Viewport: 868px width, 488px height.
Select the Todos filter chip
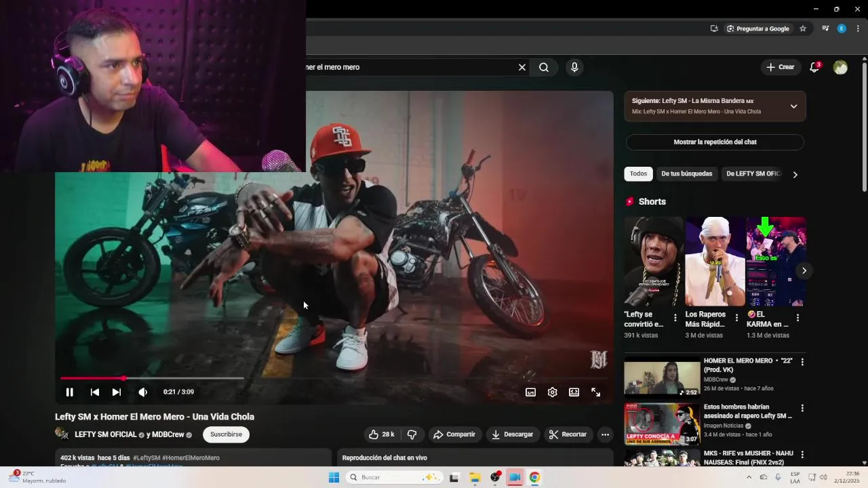(x=638, y=174)
